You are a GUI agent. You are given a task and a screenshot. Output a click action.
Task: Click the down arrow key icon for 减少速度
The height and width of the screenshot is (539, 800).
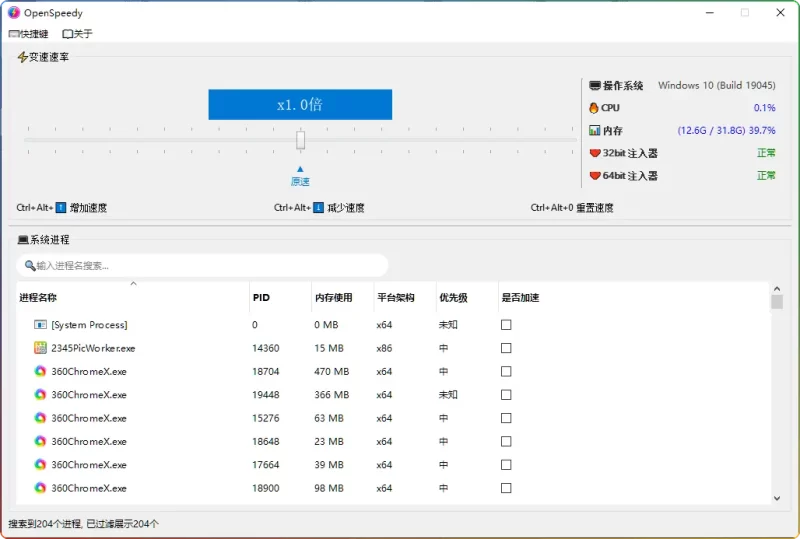[x=318, y=208]
